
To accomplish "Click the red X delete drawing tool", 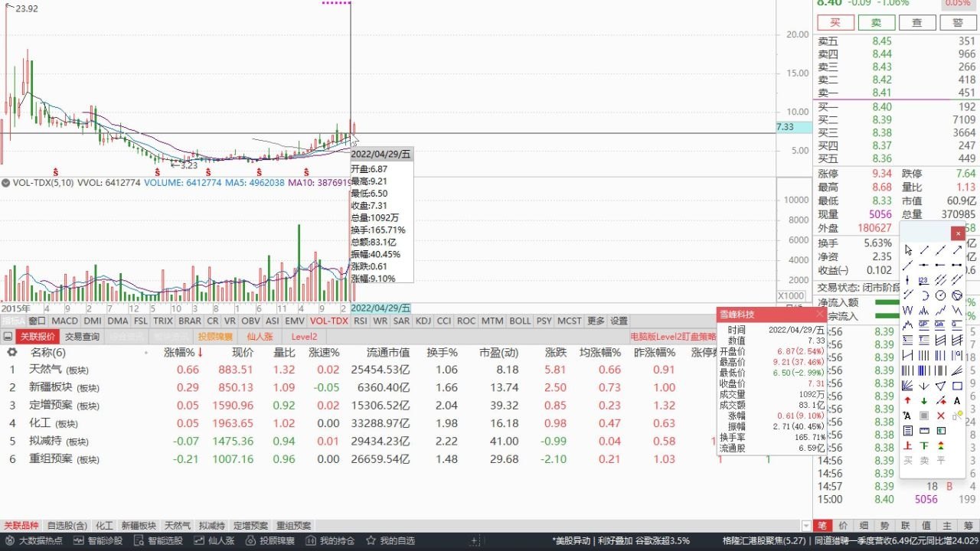I will pyautogui.click(x=941, y=416).
